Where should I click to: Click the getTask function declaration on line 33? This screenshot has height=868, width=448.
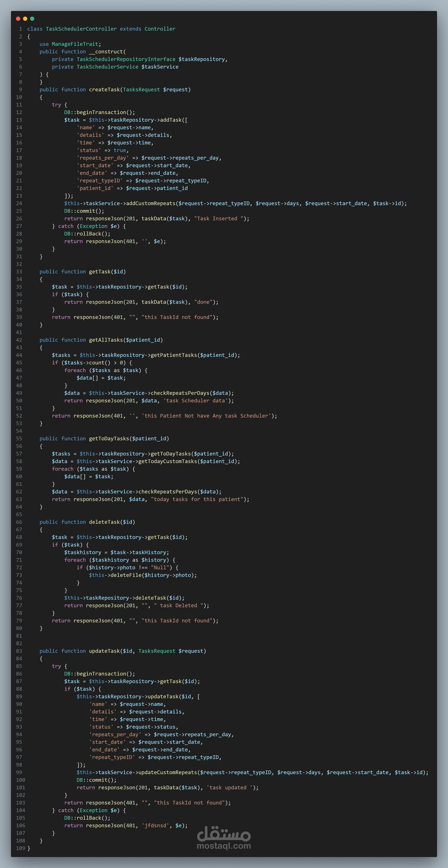point(100,272)
